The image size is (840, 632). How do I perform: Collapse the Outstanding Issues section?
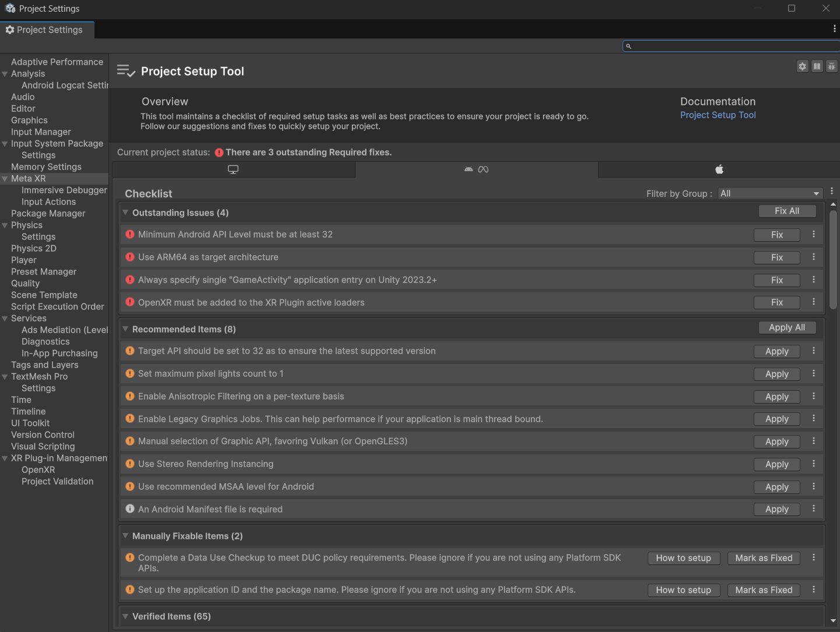click(x=126, y=213)
